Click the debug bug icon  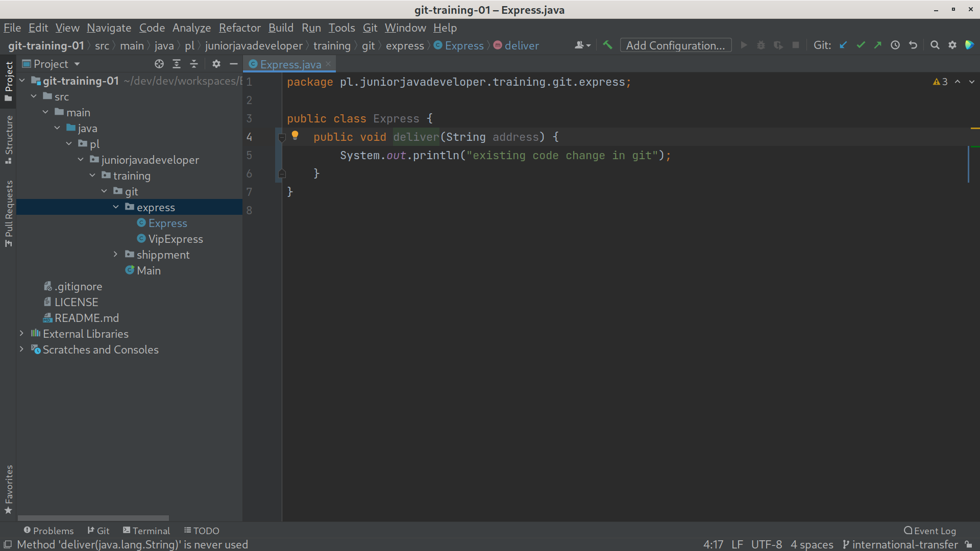761,45
